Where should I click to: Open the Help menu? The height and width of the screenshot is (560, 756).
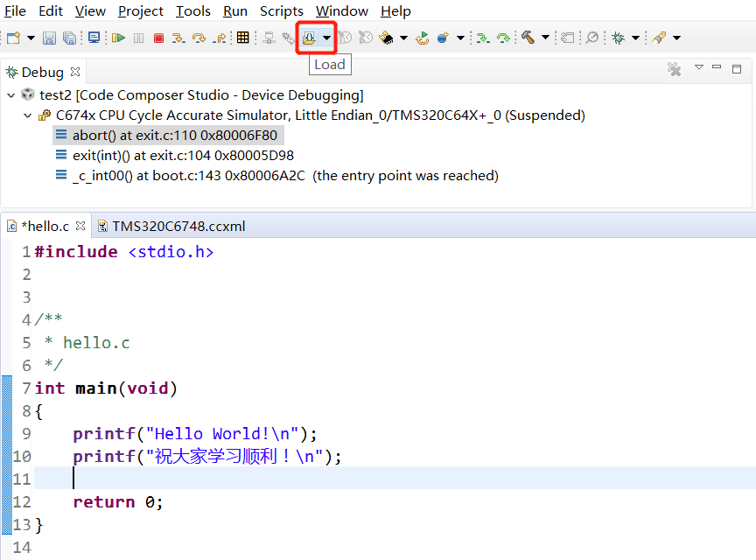pos(395,11)
